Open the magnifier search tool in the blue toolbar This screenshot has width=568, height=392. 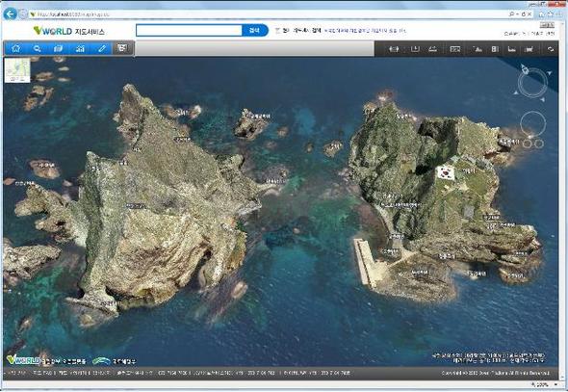37,48
